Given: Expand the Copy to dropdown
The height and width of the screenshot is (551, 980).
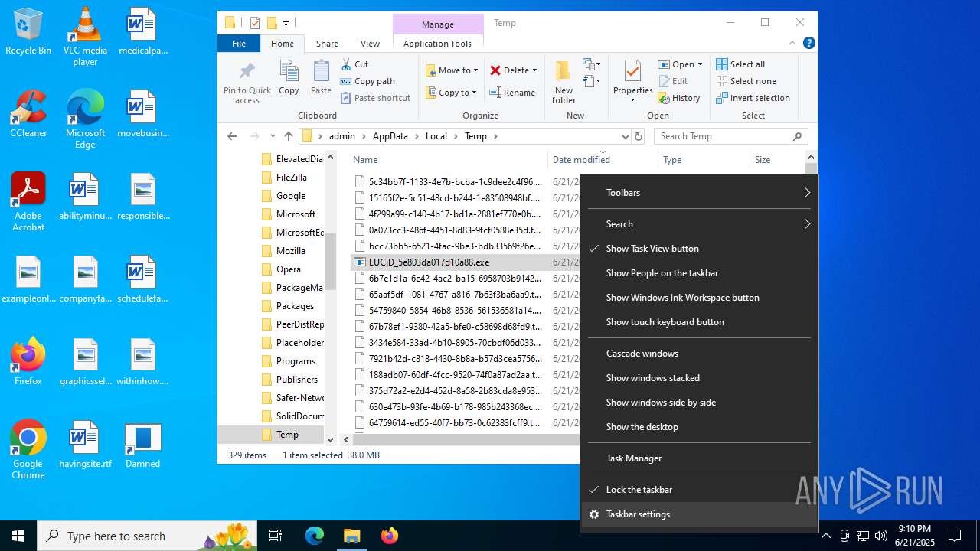Looking at the screenshot, I should pos(474,93).
